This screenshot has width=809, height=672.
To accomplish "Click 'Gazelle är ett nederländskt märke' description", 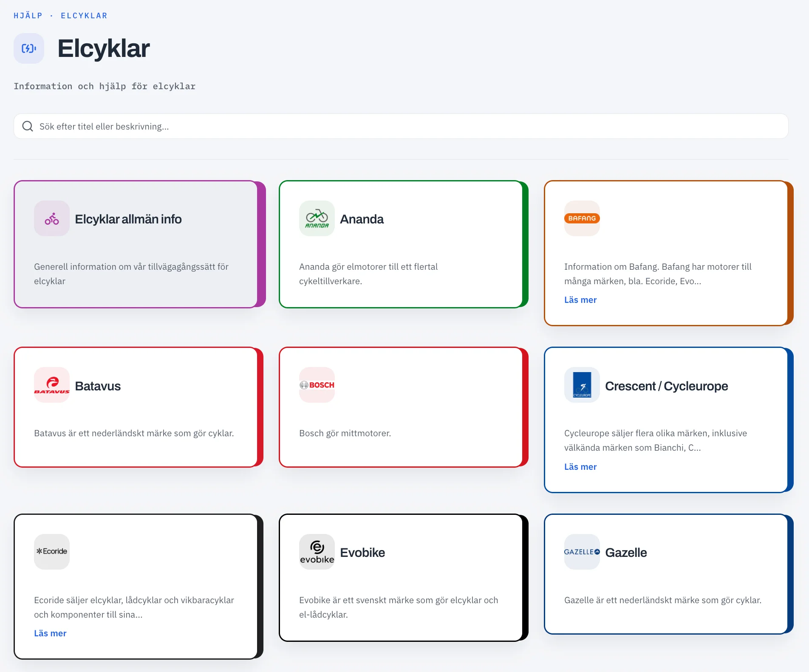I will 663,600.
